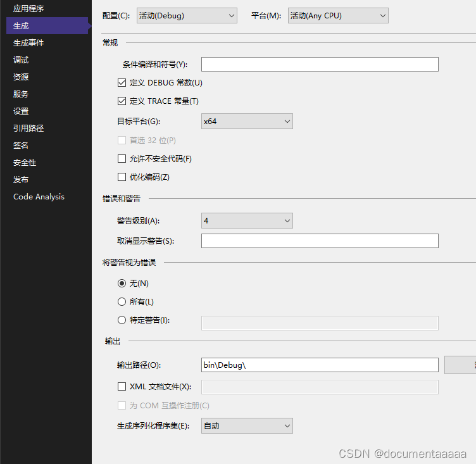Viewport: 476px width, 464px height.
Task: Select the 特定警告 radio button
Action: [x=122, y=320]
